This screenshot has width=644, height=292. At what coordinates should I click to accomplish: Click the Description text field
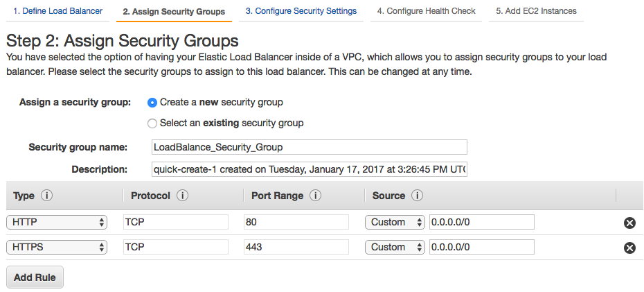(309, 169)
